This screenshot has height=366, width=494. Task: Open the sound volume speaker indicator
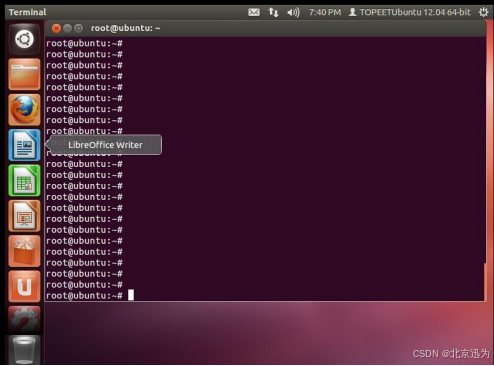[x=293, y=12]
